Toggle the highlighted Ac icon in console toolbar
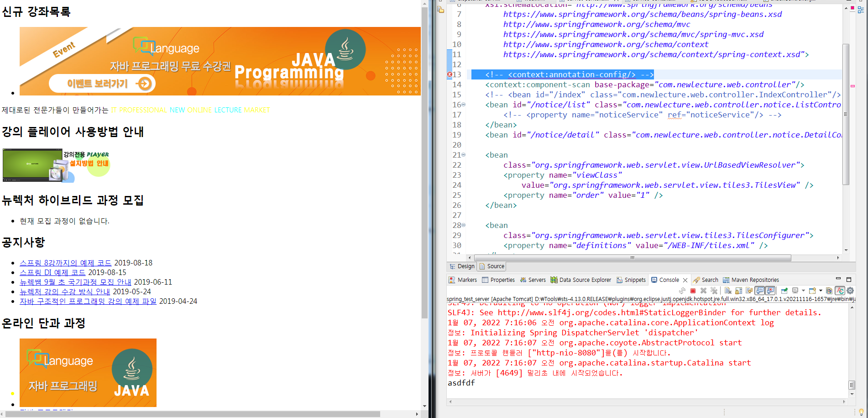The height and width of the screenshot is (418, 868). pos(840,291)
